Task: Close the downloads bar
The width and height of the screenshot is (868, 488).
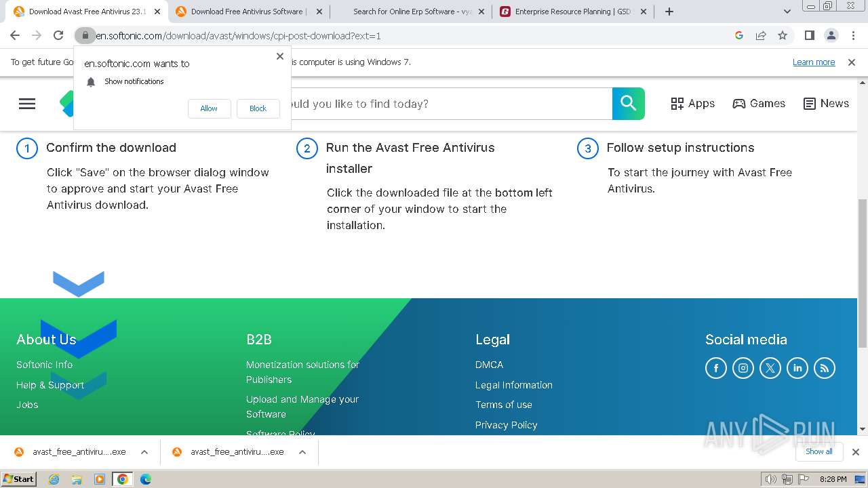Action: 855,452
